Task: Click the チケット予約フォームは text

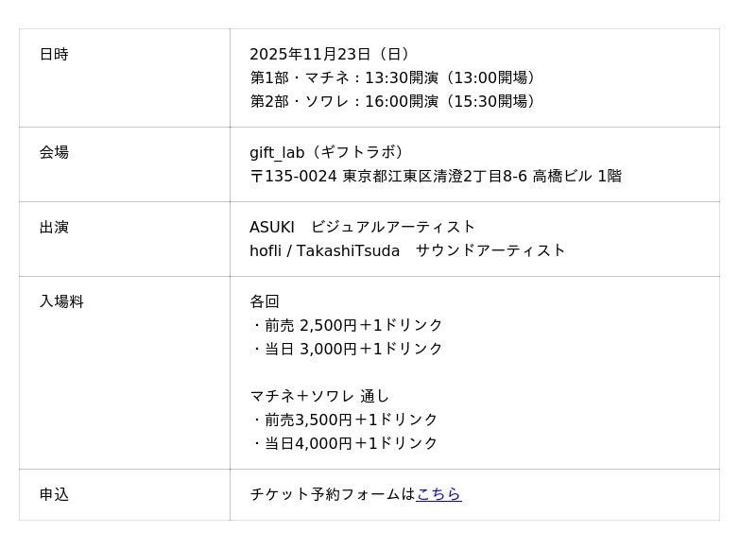Action: coord(333,494)
